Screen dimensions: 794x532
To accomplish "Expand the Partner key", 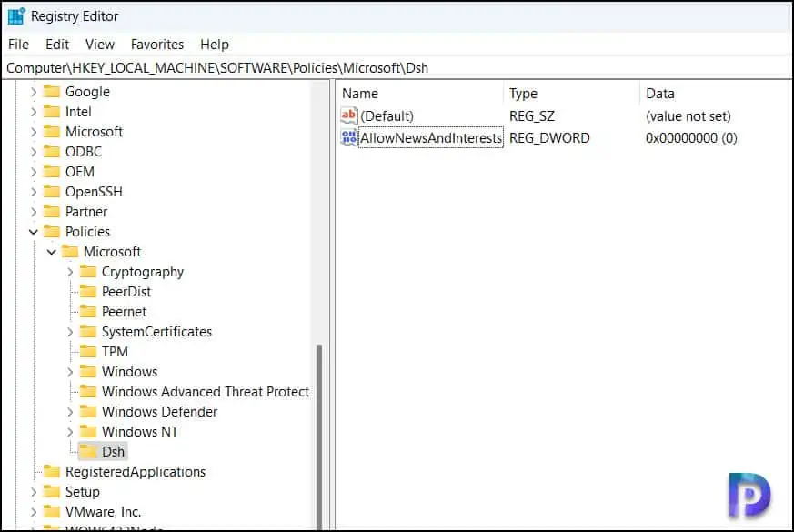I will [34, 212].
